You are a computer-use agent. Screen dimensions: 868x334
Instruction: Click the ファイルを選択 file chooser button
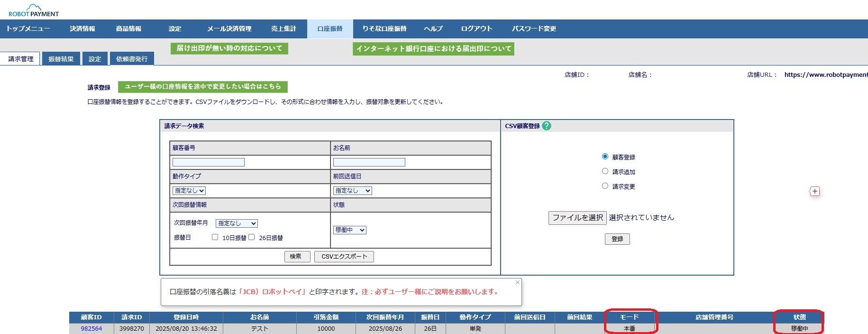pos(577,218)
